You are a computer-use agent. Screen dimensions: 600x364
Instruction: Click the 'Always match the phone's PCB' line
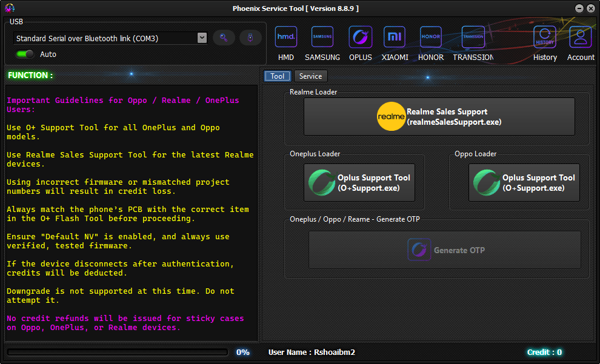127,214
